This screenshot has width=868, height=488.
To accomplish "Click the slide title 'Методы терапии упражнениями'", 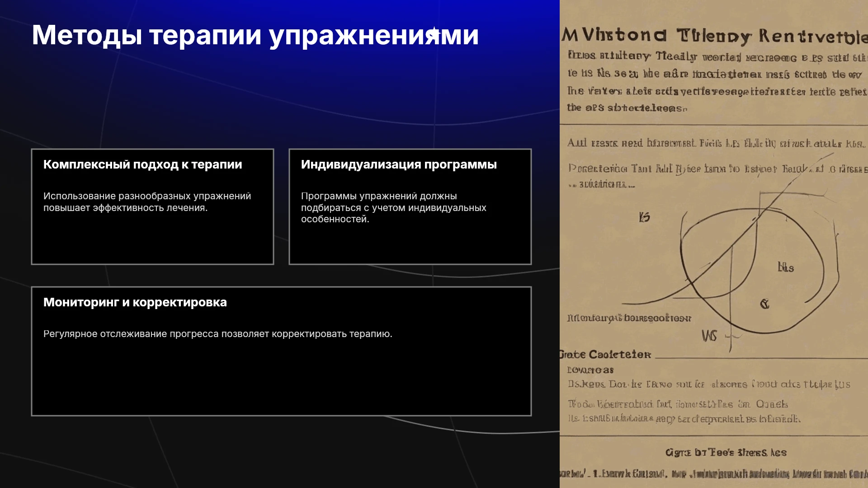I will pyautogui.click(x=255, y=35).
